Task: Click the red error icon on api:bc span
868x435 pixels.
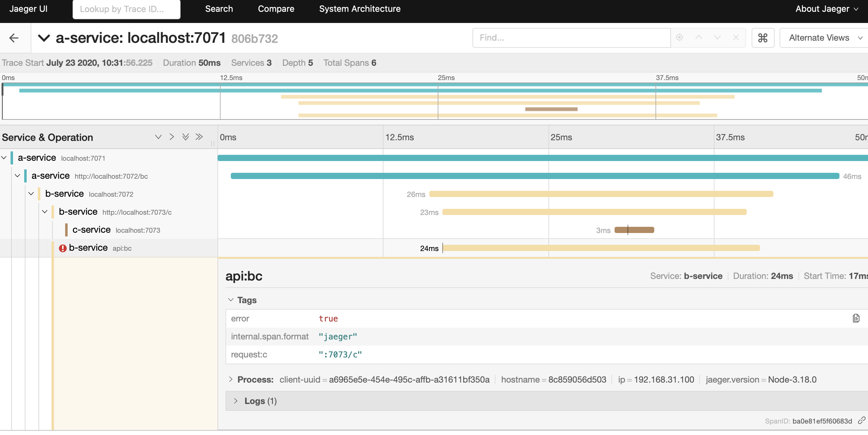Action: tap(63, 248)
